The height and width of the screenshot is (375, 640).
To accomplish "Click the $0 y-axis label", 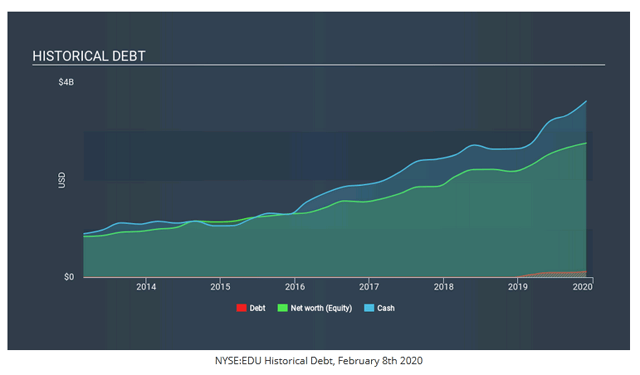I will pos(69,277).
